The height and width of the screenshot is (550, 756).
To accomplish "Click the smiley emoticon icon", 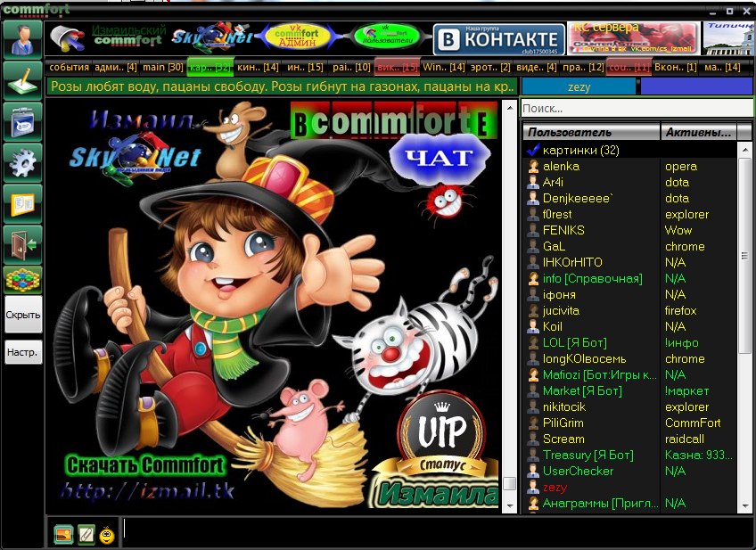I will click(x=107, y=535).
